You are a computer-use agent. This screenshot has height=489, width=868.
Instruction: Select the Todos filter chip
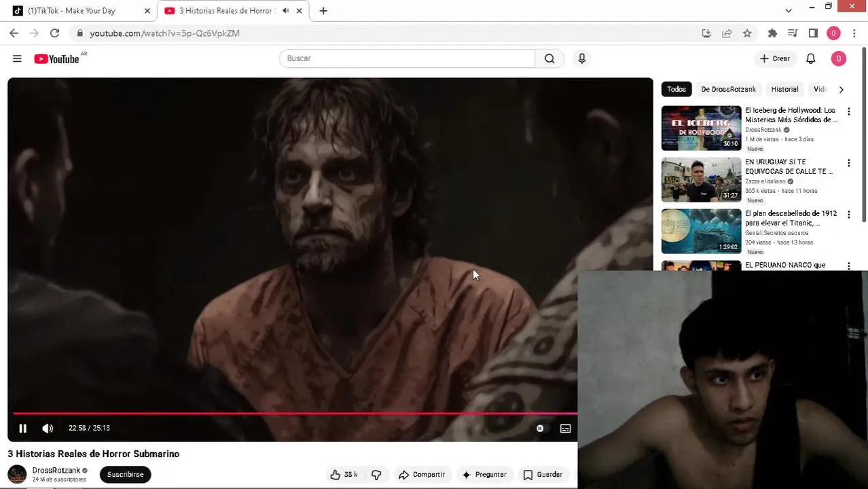[x=676, y=89]
